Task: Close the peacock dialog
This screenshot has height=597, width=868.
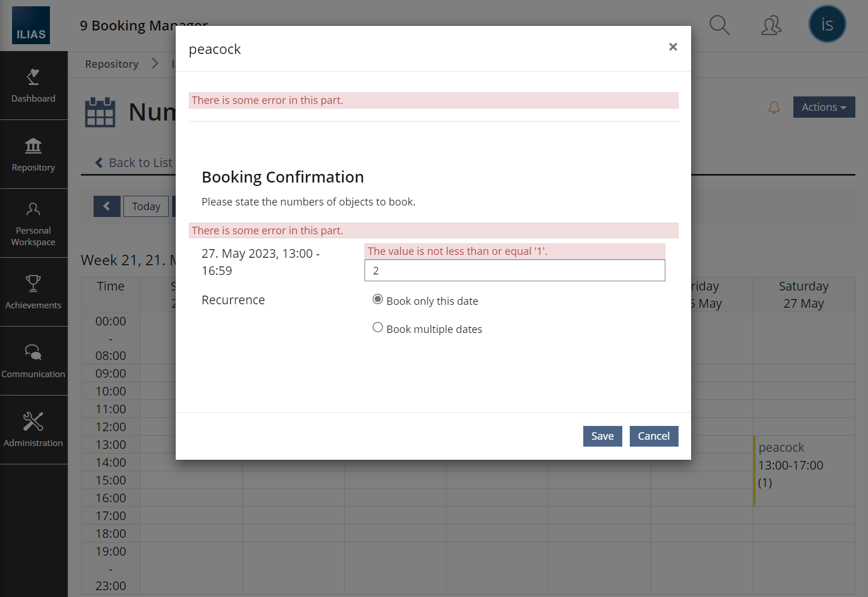Action: pos(673,47)
